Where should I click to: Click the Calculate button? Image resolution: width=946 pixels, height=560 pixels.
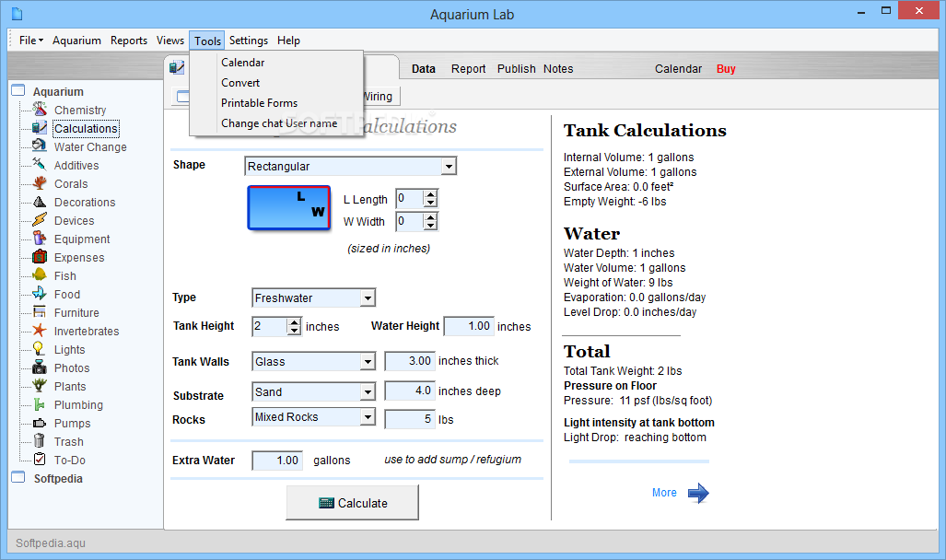coord(353,503)
